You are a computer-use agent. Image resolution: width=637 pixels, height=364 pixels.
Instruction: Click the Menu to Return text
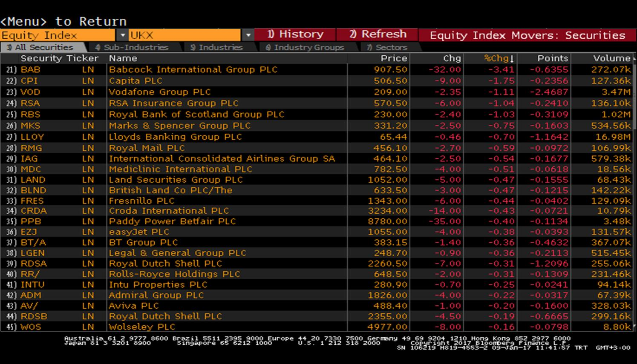[63, 21]
